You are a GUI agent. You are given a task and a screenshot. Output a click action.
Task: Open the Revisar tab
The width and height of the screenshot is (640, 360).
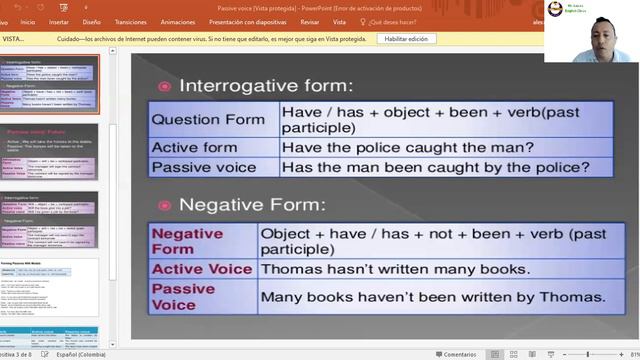310,22
